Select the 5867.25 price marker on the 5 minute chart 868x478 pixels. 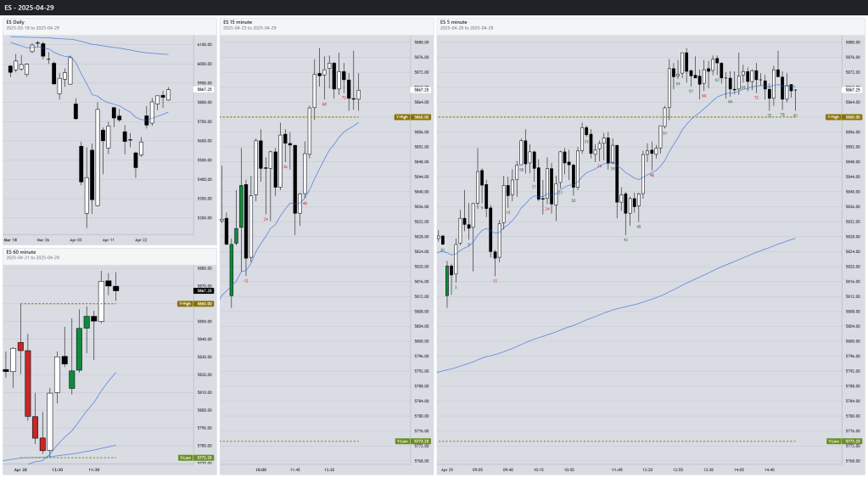[851, 89]
